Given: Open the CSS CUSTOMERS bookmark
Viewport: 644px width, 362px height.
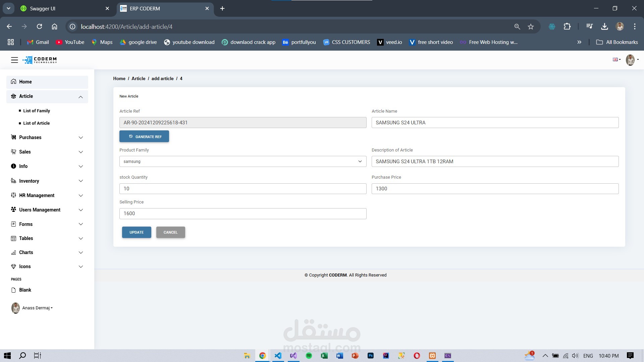Looking at the screenshot, I should pyautogui.click(x=347, y=42).
